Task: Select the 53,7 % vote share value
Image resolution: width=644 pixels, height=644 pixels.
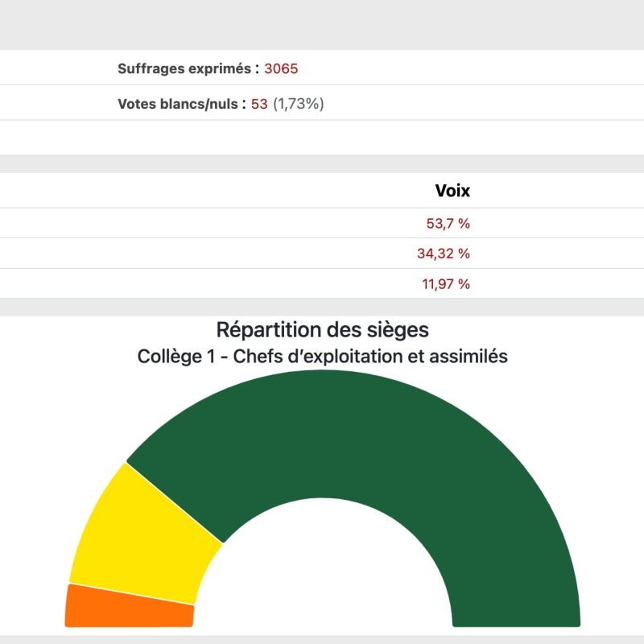Action: (x=448, y=224)
